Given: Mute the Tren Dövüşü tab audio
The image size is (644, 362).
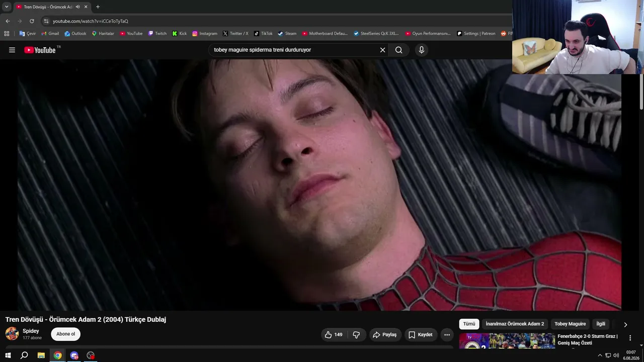Looking at the screenshot, I should [77, 7].
